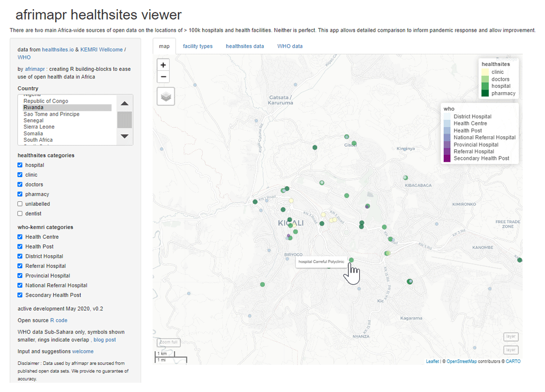Viewport: 545px width, 392px height.
Task: Enable the dentist category checkbox
Action: point(20,214)
